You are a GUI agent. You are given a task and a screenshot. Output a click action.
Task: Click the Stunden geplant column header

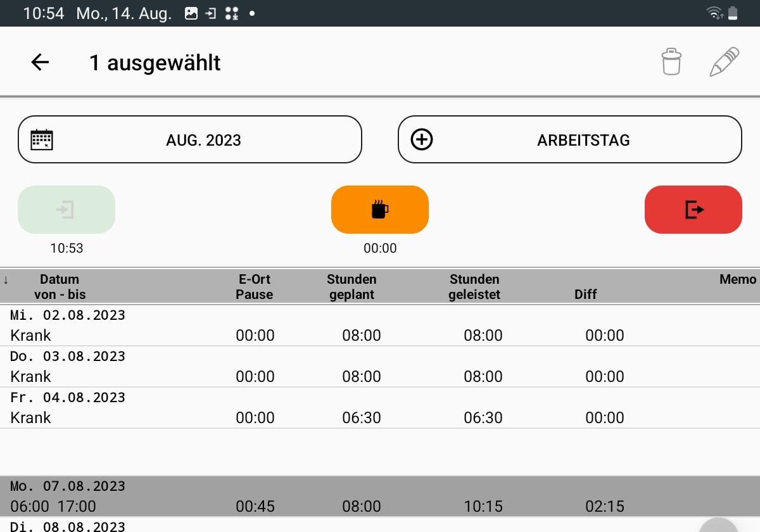pyautogui.click(x=351, y=286)
